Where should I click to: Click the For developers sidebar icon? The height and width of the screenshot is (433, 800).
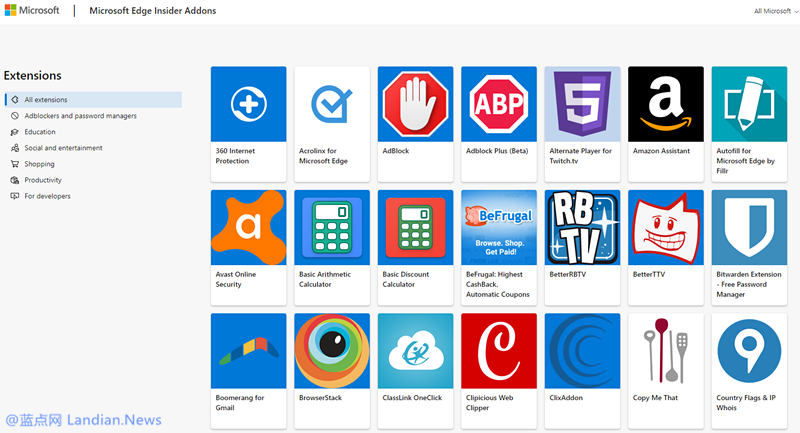coord(15,196)
